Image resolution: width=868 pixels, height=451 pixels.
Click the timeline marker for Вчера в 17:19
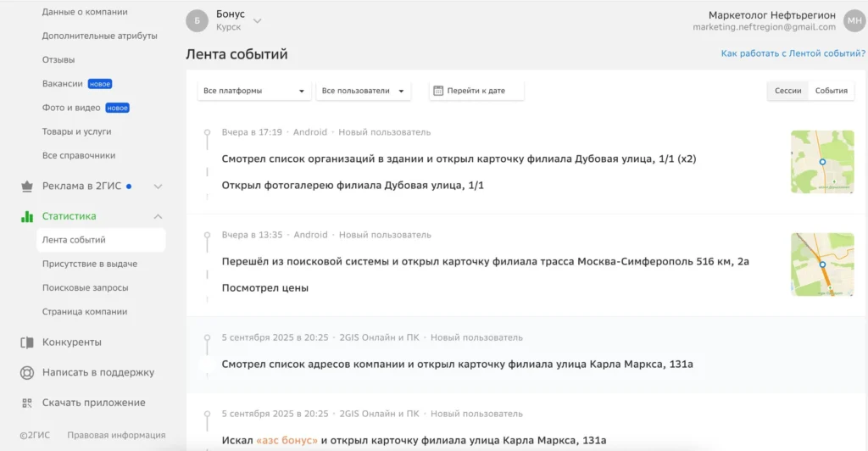(207, 132)
